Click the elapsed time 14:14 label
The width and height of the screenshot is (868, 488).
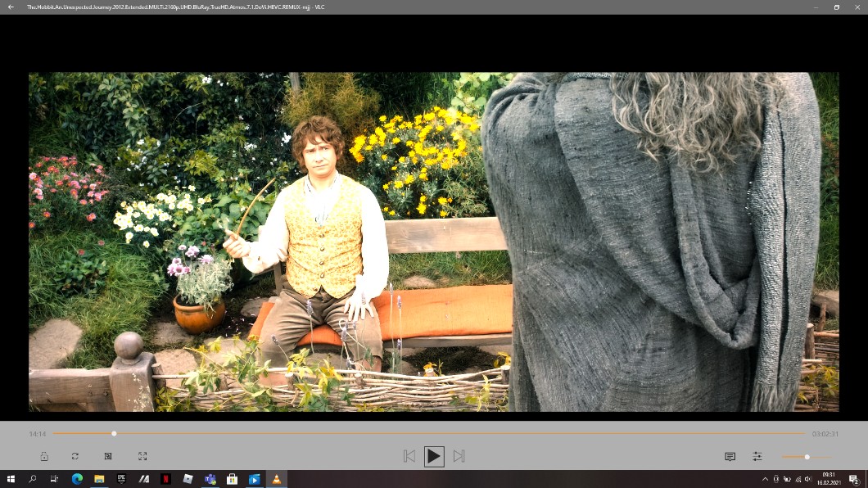coord(38,434)
